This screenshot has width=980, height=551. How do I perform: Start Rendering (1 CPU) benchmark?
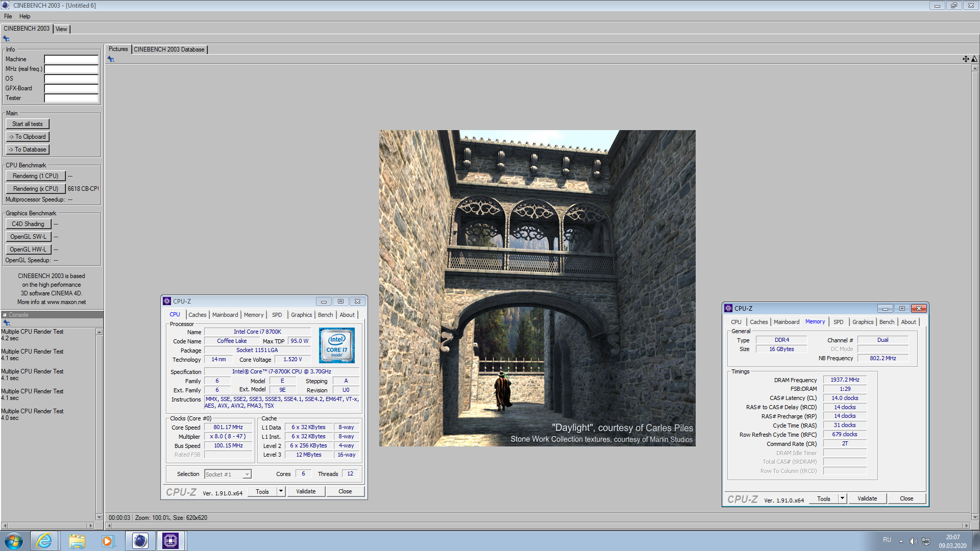click(x=36, y=176)
